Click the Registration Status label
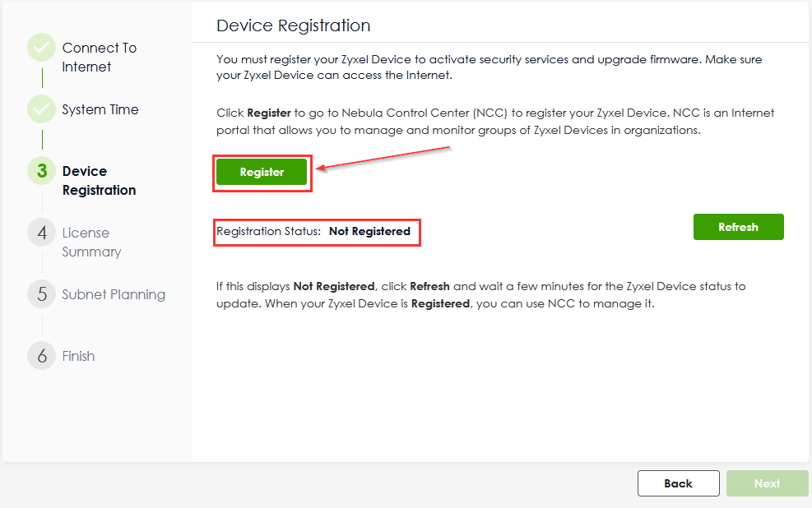The image size is (812, 508). [268, 232]
